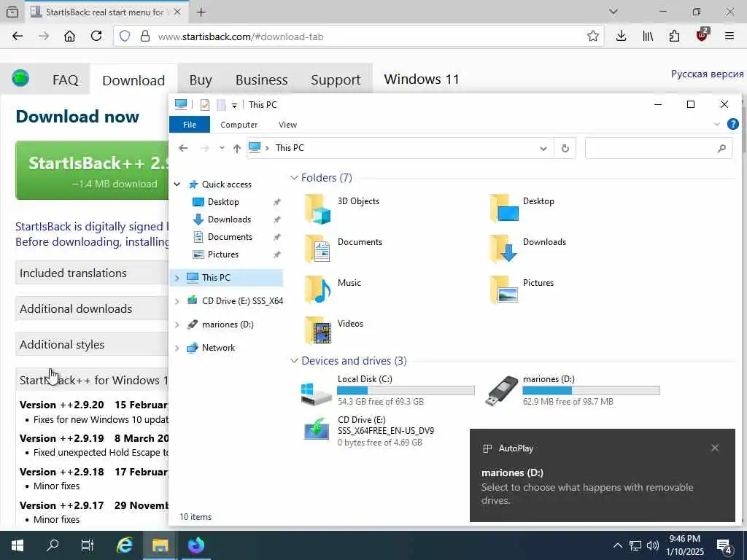Switch to Русская версия link
Viewport: 747px width, 560px height.
[x=707, y=74]
